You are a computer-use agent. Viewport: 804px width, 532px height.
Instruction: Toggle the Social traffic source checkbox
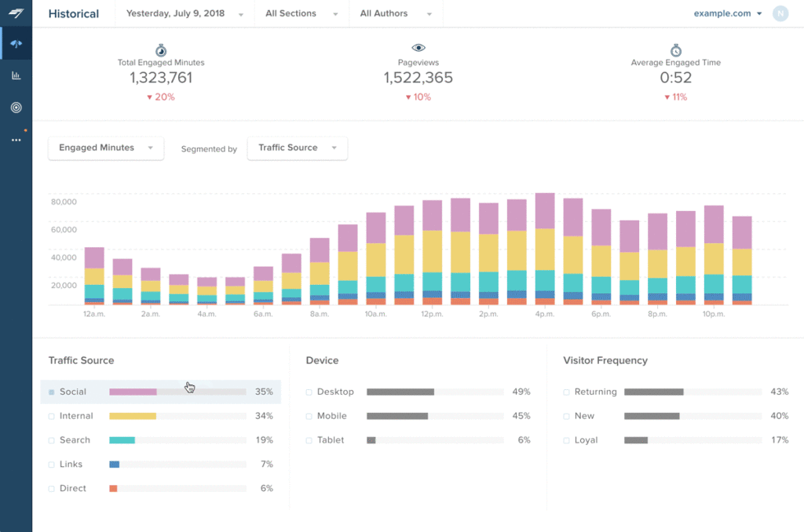click(51, 392)
